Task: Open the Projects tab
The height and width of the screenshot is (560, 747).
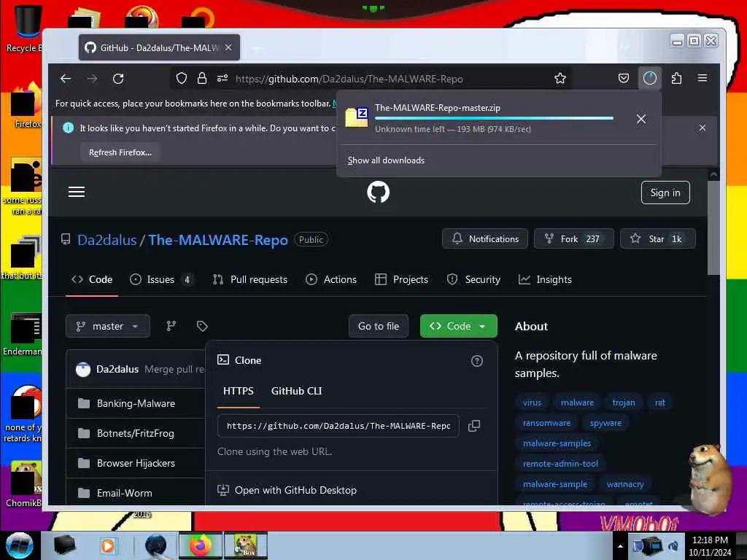Action: coord(402,279)
